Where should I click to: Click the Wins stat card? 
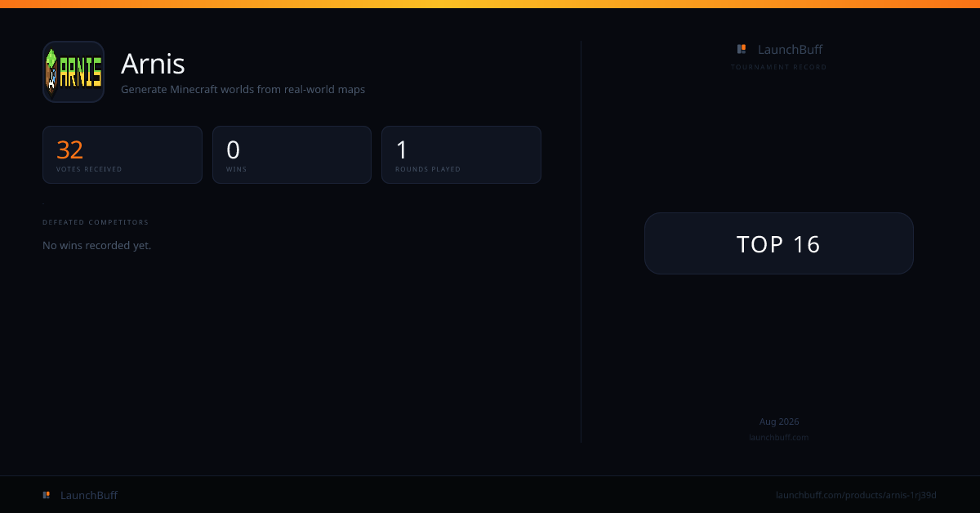coord(292,154)
